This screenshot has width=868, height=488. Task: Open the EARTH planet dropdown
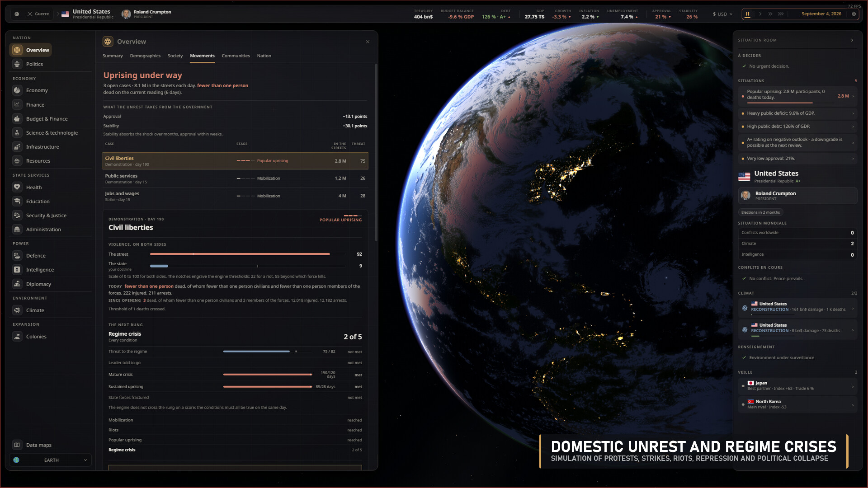point(51,460)
